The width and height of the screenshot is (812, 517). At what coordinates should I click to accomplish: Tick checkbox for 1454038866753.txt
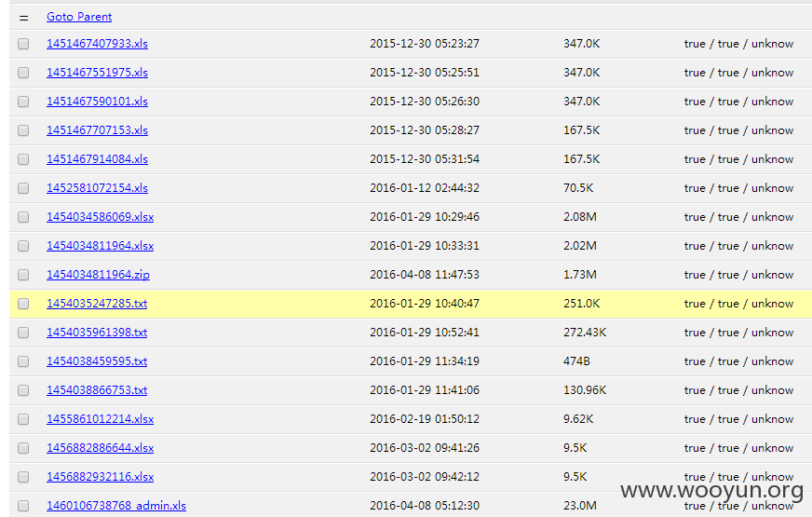click(23, 390)
